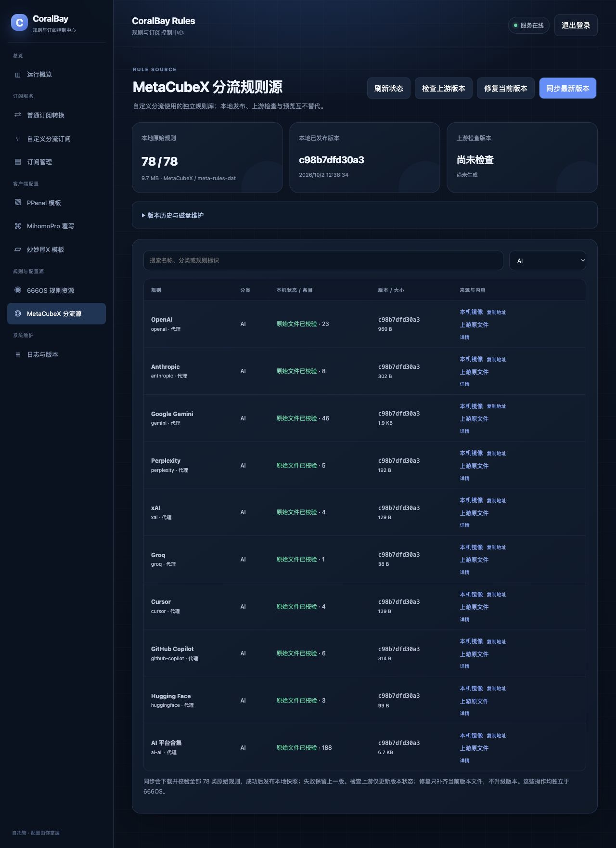Click the 666OS 规则资源 circle icon
The width and height of the screenshot is (616, 848).
click(x=18, y=290)
